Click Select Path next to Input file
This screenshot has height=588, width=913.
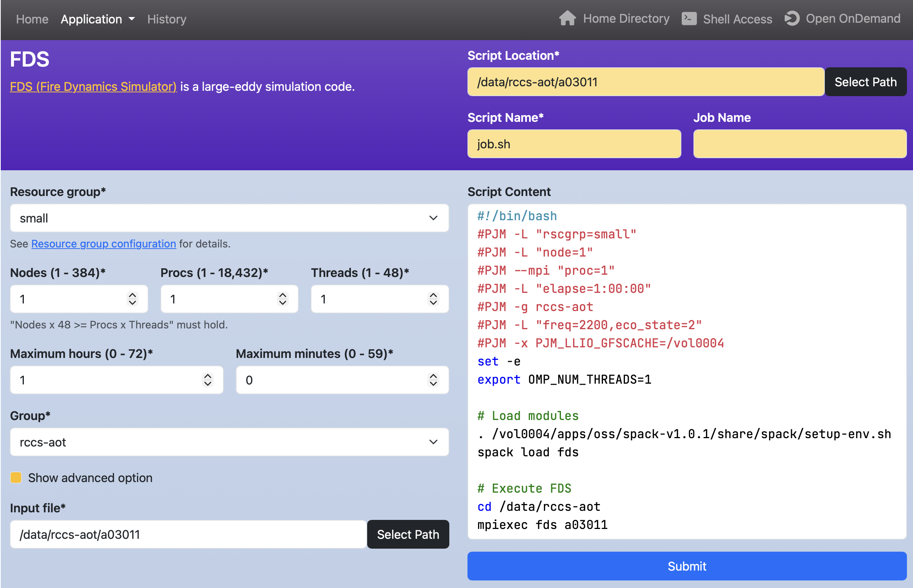coord(408,534)
